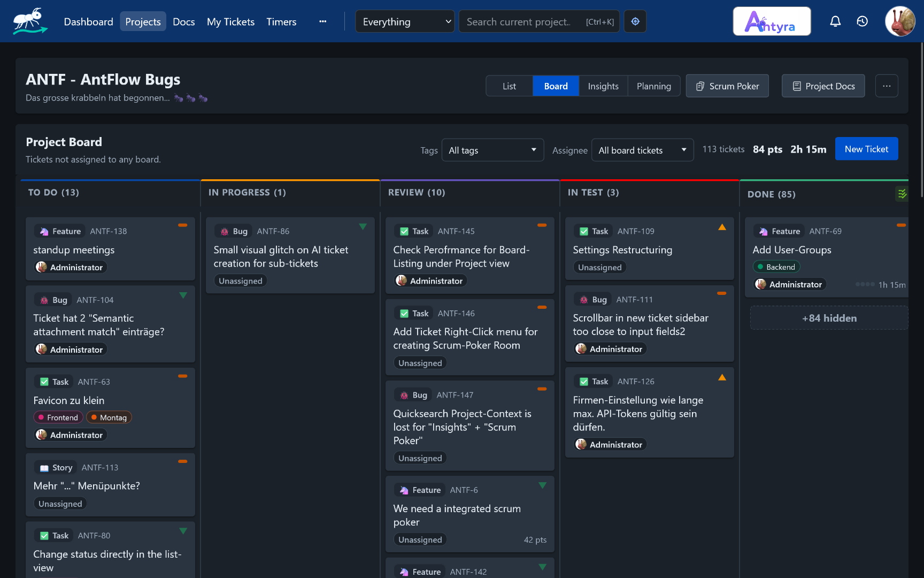
Task: Open project header more options menu
Action: pos(887,86)
